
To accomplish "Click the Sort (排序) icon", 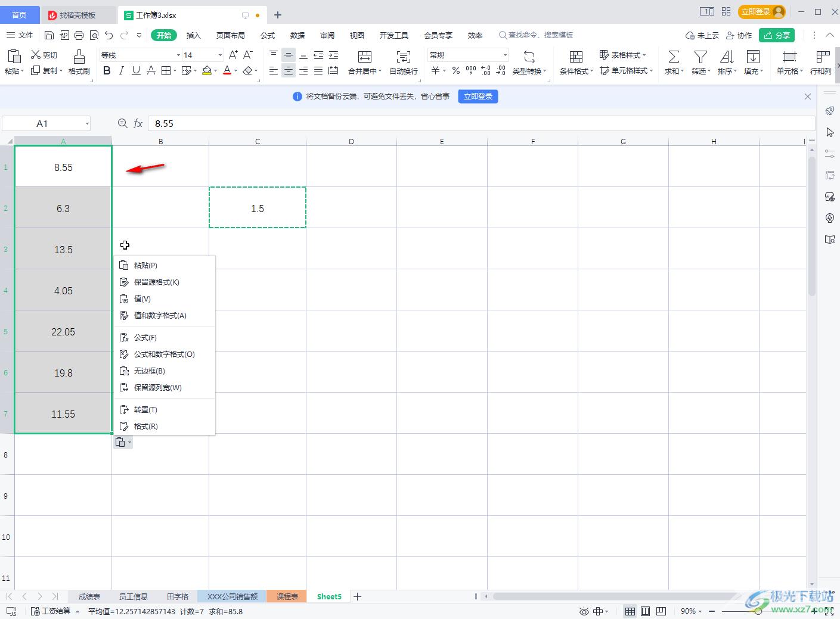I will [x=727, y=57].
